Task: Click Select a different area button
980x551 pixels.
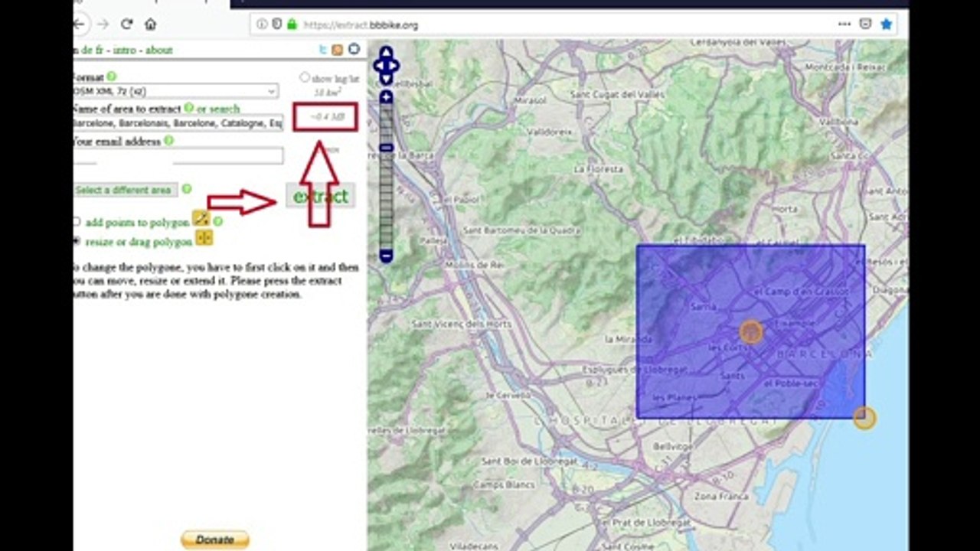Action: pos(125,190)
